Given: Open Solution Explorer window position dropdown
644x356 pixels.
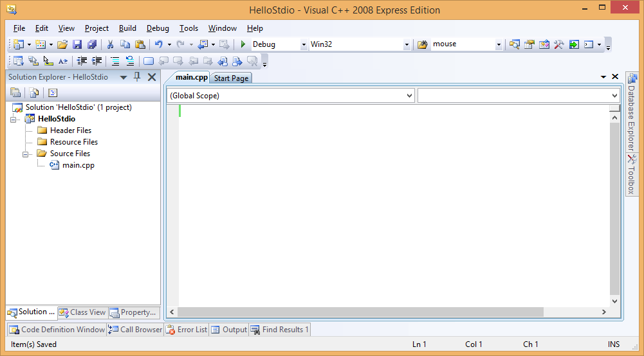Looking at the screenshot, I should point(124,77).
